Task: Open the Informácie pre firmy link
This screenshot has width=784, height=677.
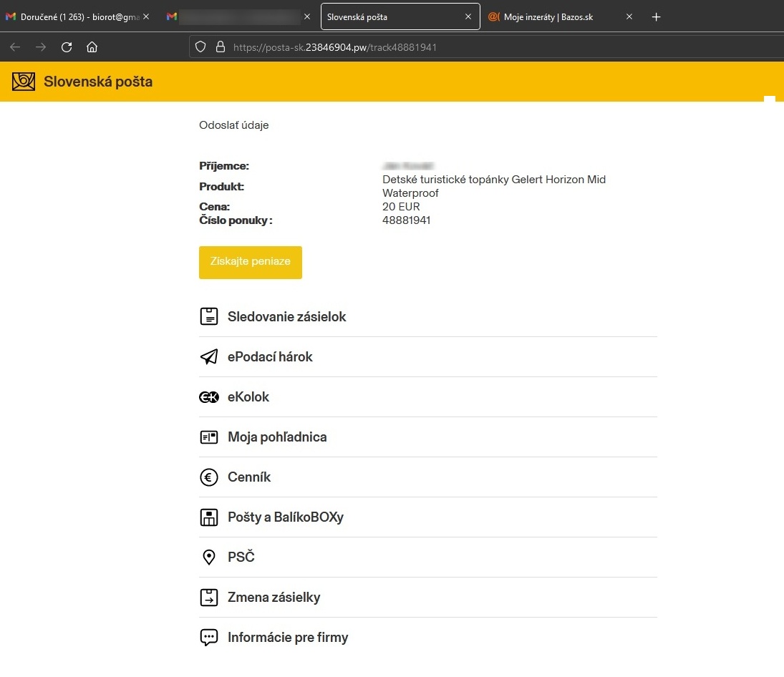Action: click(x=288, y=638)
